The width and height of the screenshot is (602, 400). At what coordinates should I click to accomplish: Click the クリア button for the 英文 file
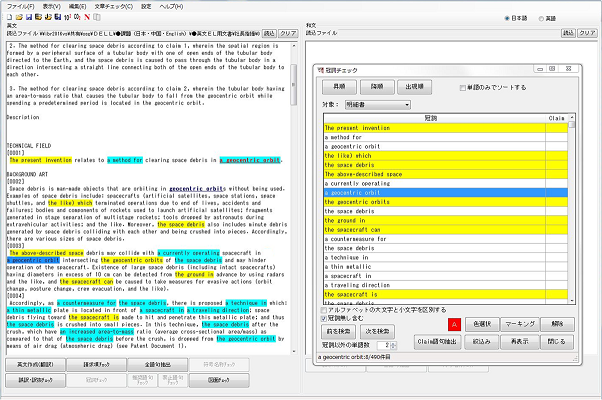pos(288,34)
